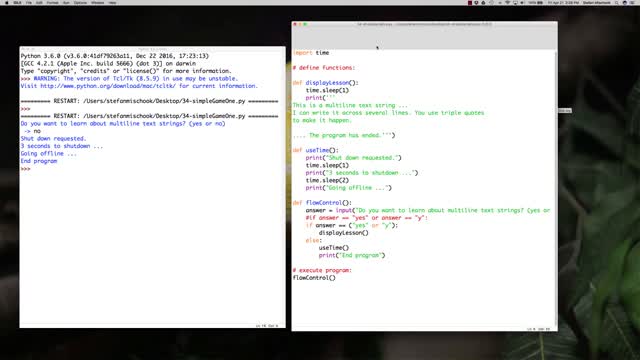
Task: Click the editor window green zoom button
Action: pyautogui.click(x=305, y=24)
